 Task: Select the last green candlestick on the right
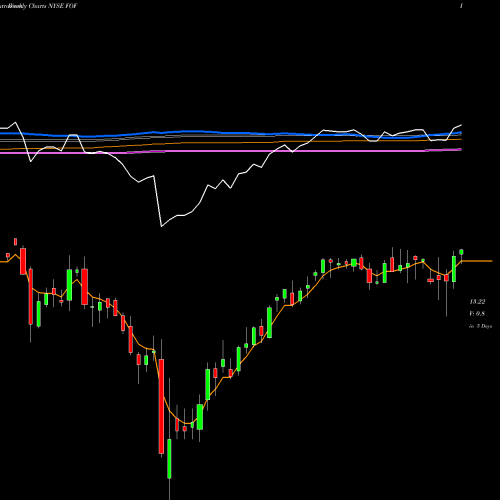pyautogui.click(x=461, y=252)
